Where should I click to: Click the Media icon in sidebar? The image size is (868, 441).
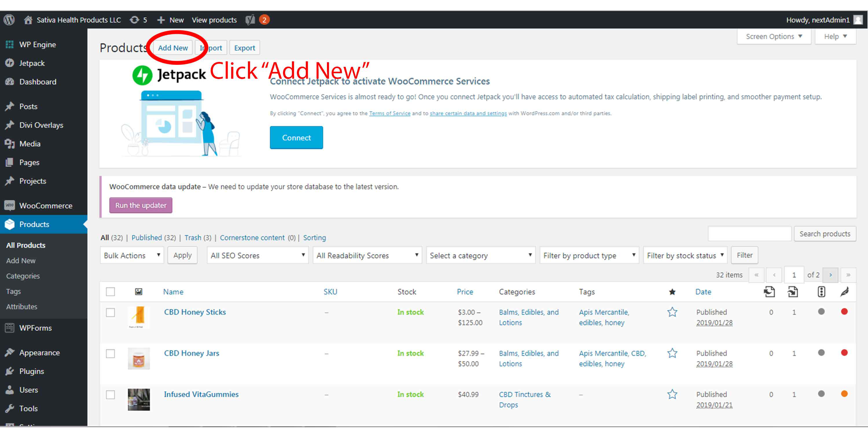tap(10, 144)
